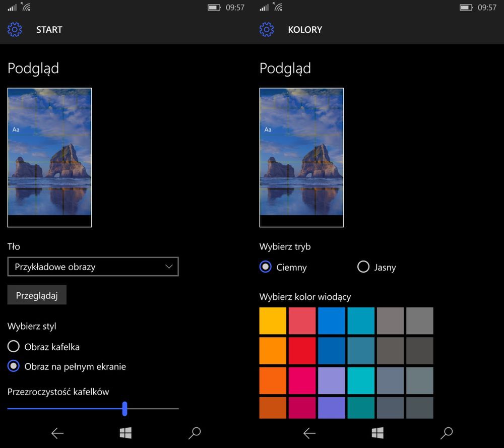504x448 pixels.
Task: Tap the Wybierz styl heading
Action: coord(32,326)
